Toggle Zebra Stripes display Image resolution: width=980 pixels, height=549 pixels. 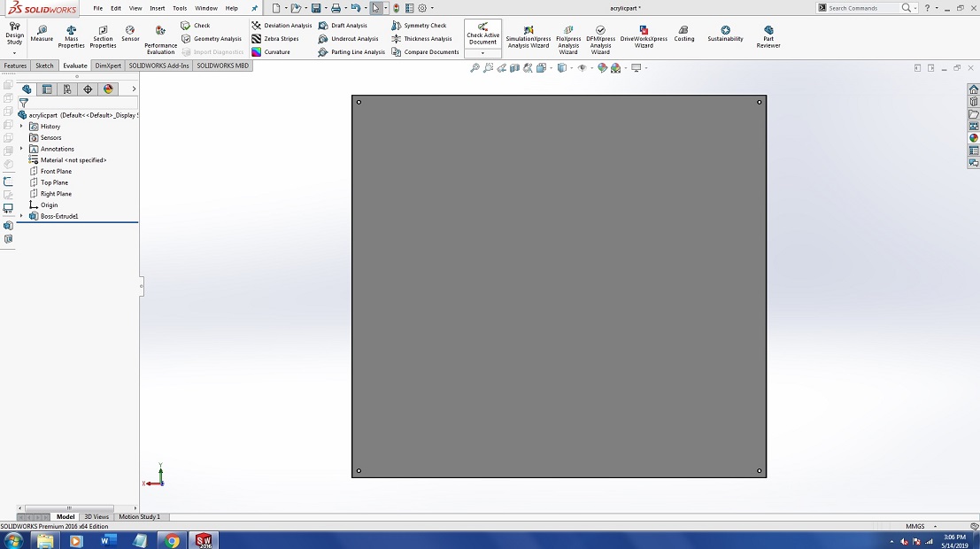(x=275, y=39)
